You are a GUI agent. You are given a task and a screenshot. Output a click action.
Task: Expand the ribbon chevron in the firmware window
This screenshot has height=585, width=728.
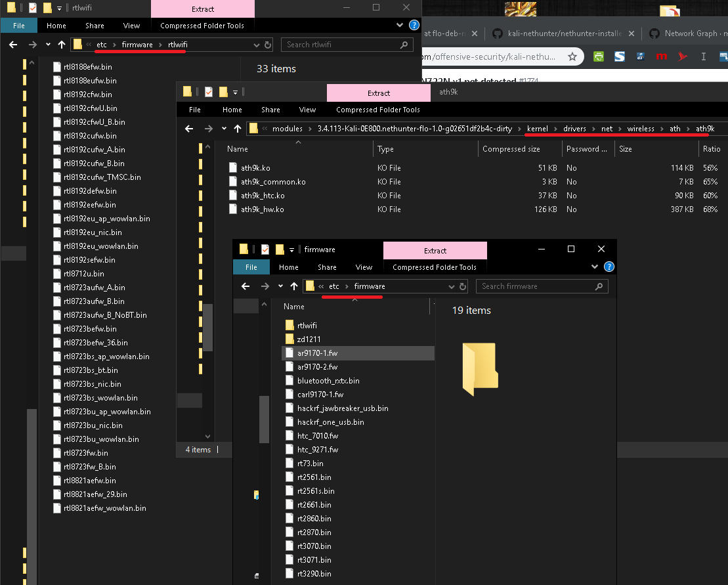(595, 267)
